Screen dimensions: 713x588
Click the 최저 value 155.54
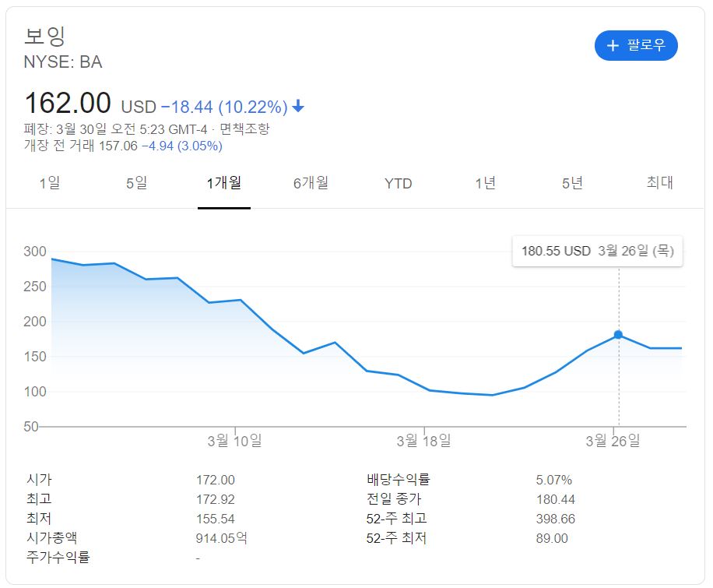[x=216, y=519]
